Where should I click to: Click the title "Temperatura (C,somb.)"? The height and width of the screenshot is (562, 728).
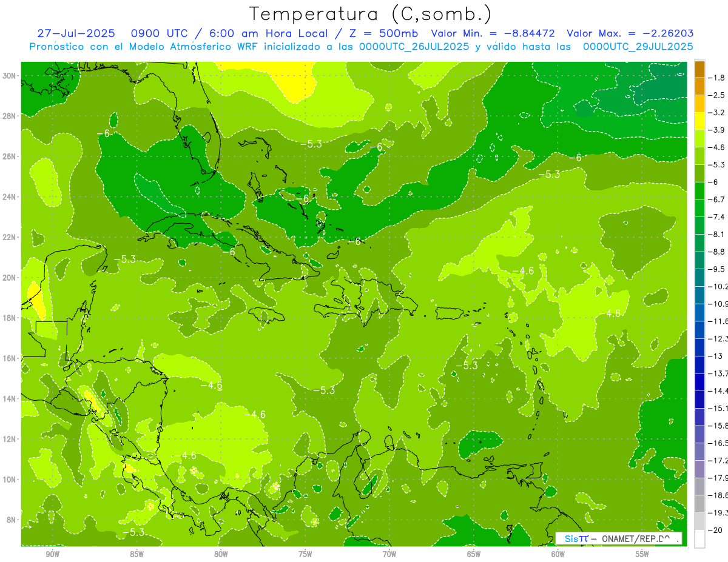pyautogui.click(x=371, y=15)
